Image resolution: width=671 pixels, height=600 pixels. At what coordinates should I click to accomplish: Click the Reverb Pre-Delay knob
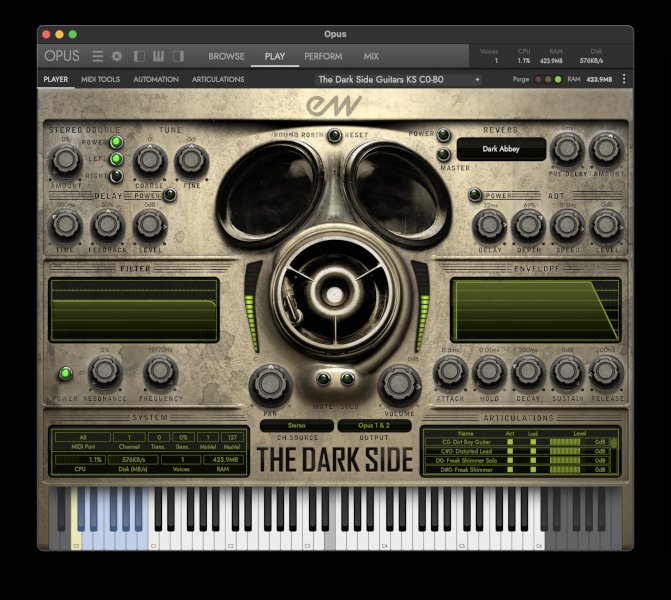pyautogui.click(x=567, y=149)
